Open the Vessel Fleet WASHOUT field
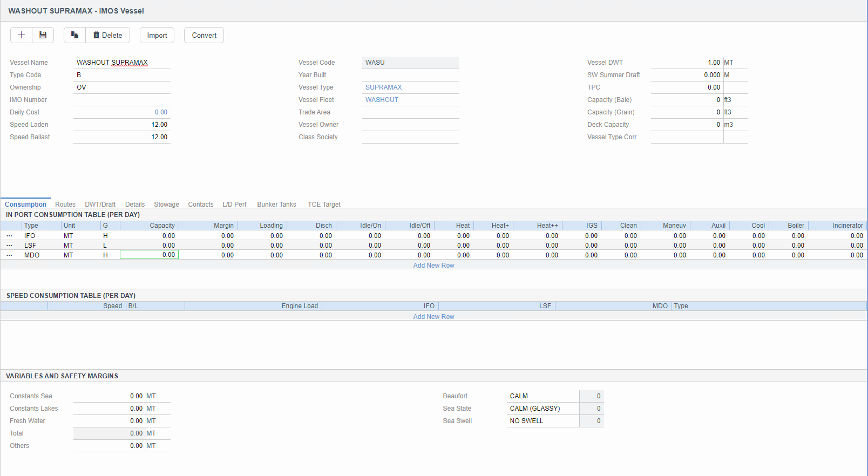The image size is (868, 476). pos(410,100)
